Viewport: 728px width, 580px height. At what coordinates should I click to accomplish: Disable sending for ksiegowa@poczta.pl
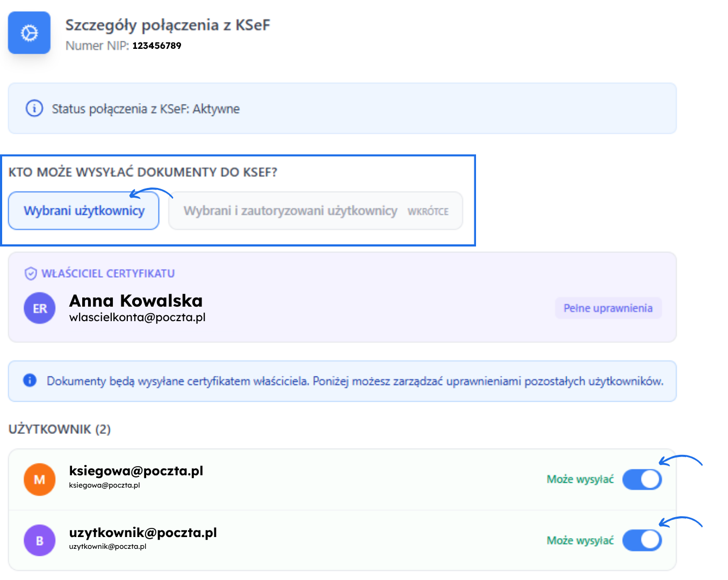(642, 479)
